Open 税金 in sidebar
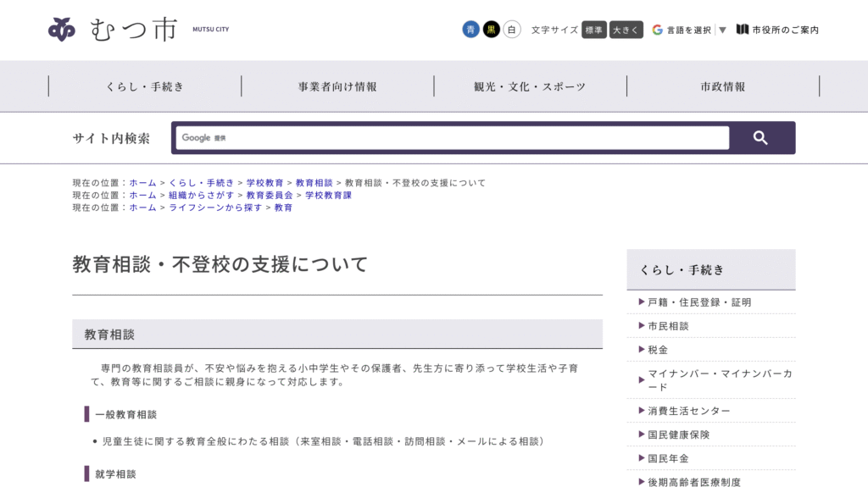The width and height of the screenshot is (868, 487). 658,350
